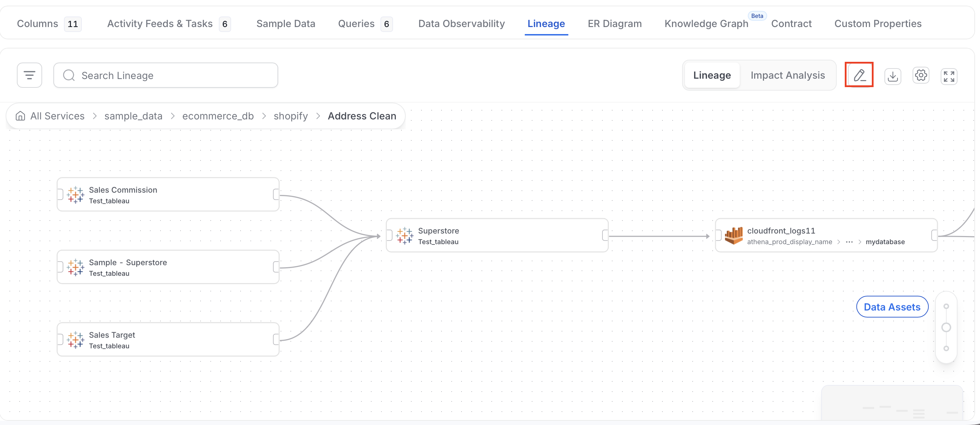Open lineage settings gear icon
This screenshot has height=425, width=980.
921,75
